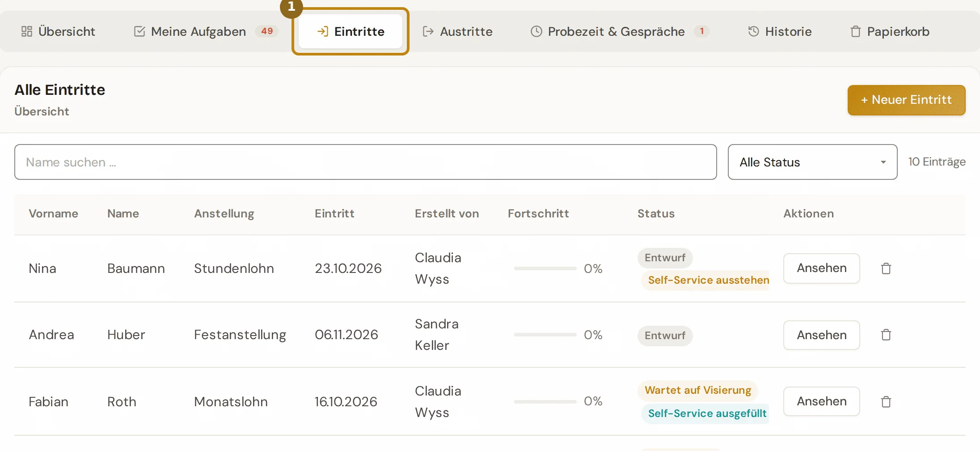Click Sandra Keller in Erstellt von column
This screenshot has height=451, width=980.
click(437, 335)
